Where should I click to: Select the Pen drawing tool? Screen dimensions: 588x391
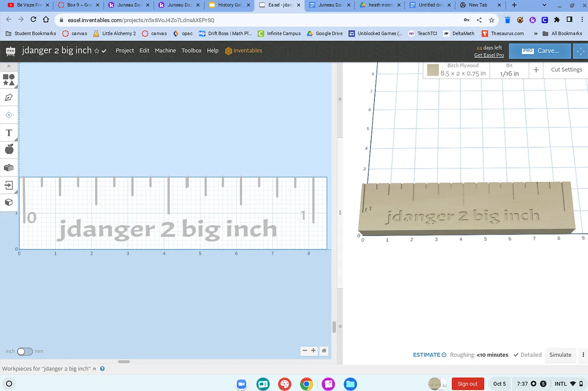9,97
